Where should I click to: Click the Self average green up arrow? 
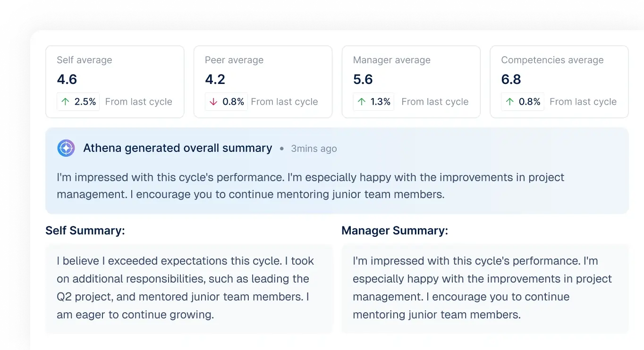click(x=65, y=102)
